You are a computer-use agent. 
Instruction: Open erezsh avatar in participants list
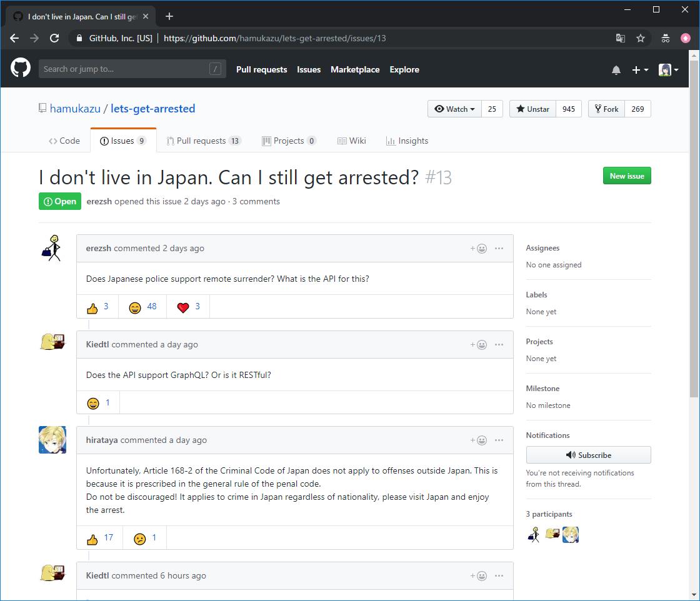pyautogui.click(x=534, y=535)
